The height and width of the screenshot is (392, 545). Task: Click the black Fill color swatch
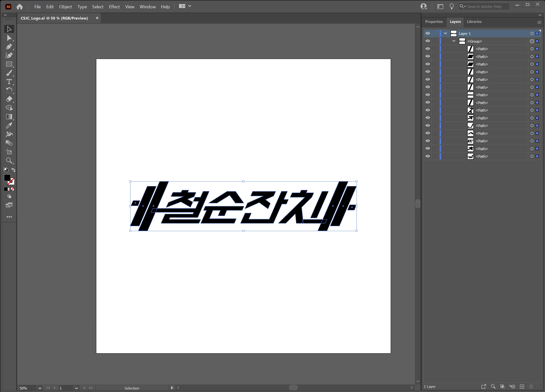coord(7,178)
